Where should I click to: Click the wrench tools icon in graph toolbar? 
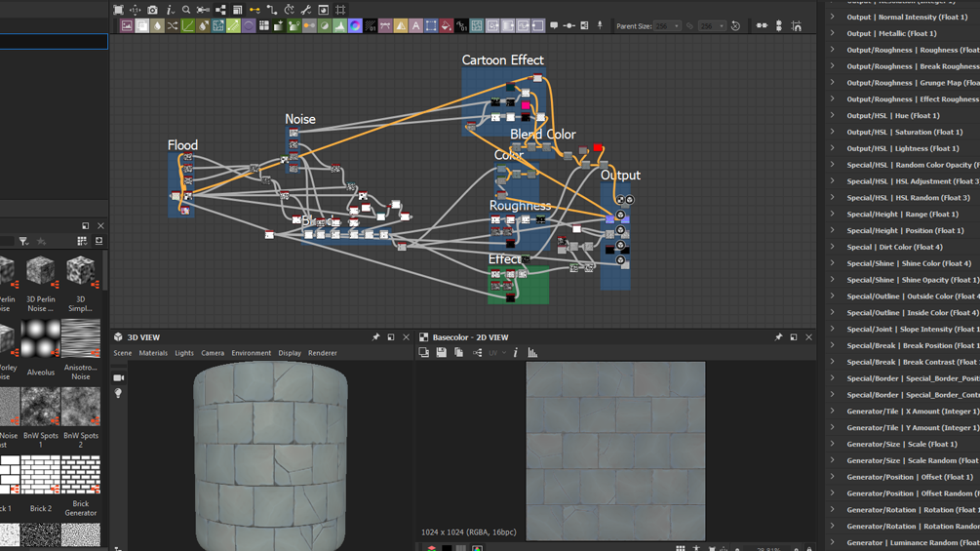306,10
